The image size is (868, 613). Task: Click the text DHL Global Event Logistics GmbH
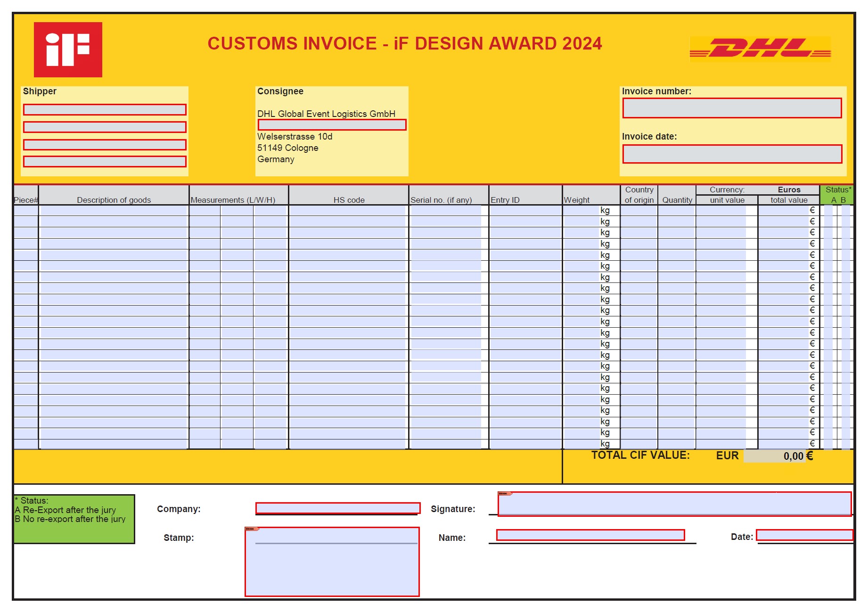[x=326, y=114]
